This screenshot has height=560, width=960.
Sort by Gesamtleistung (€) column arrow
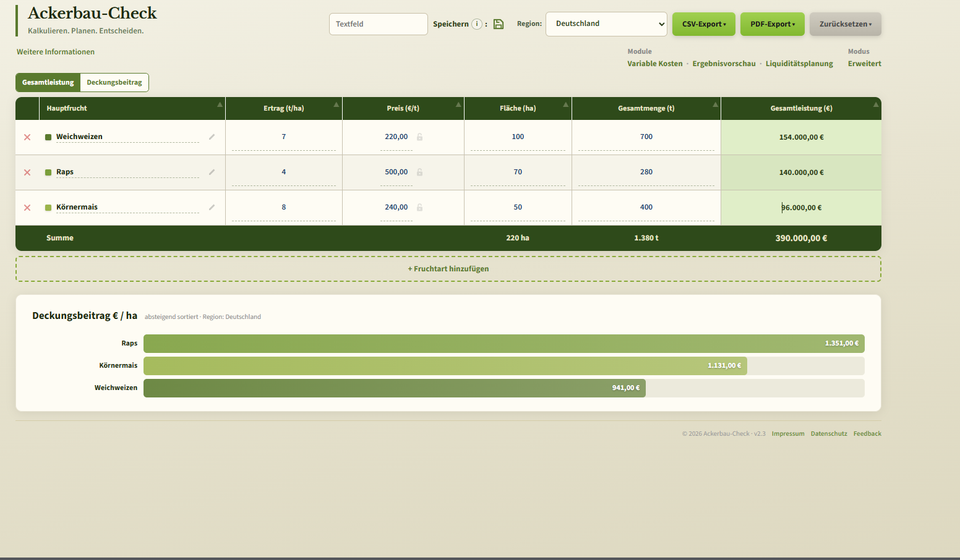coord(876,104)
